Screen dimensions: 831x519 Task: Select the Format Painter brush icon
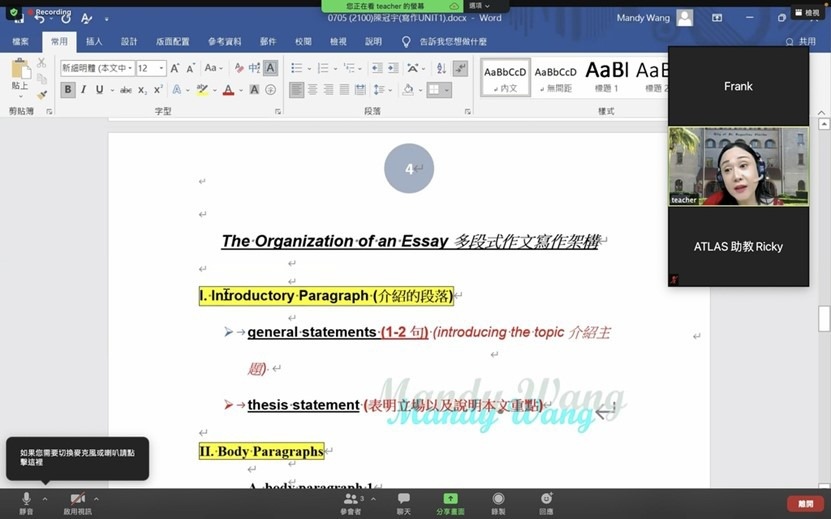tap(41, 95)
